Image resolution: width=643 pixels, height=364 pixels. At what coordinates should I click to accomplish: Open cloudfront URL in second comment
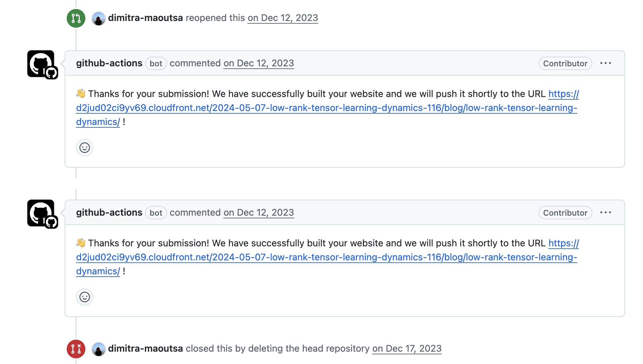(x=327, y=257)
